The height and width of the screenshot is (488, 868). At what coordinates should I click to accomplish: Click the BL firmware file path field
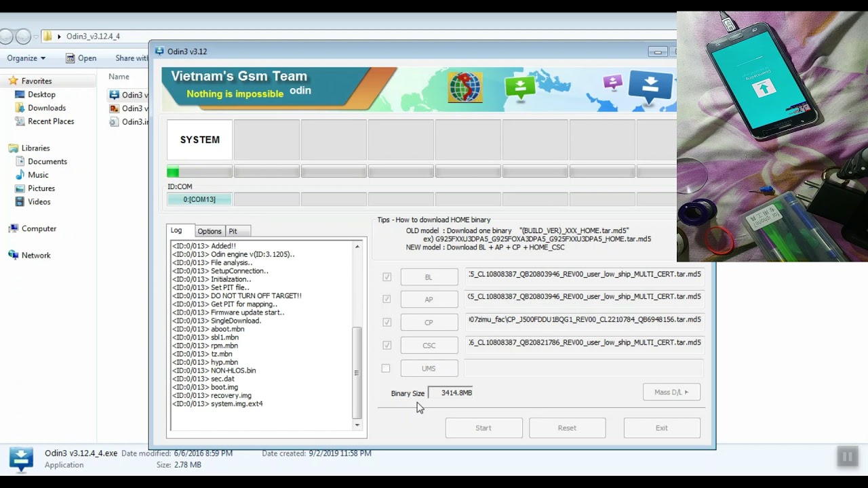[x=584, y=274]
